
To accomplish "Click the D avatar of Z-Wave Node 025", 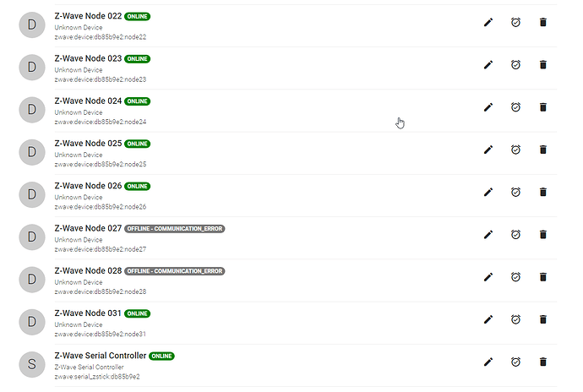I will coord(32,152).
